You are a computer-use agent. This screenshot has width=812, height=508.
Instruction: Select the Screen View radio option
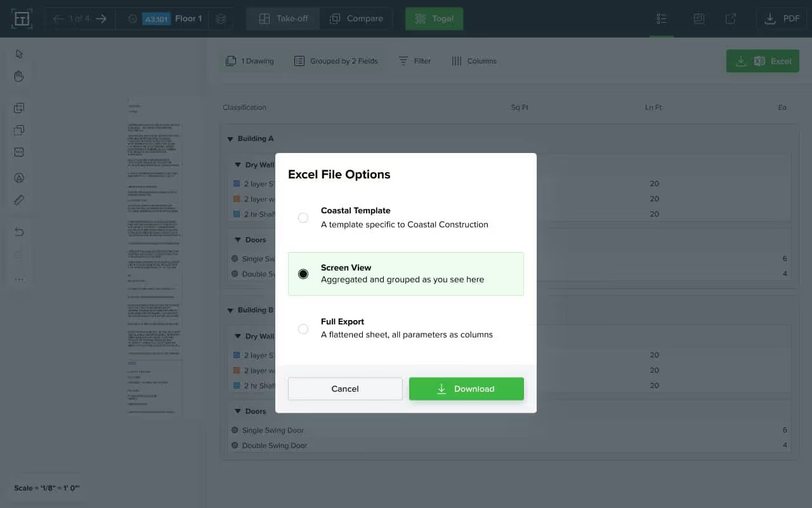coord(303,274)
